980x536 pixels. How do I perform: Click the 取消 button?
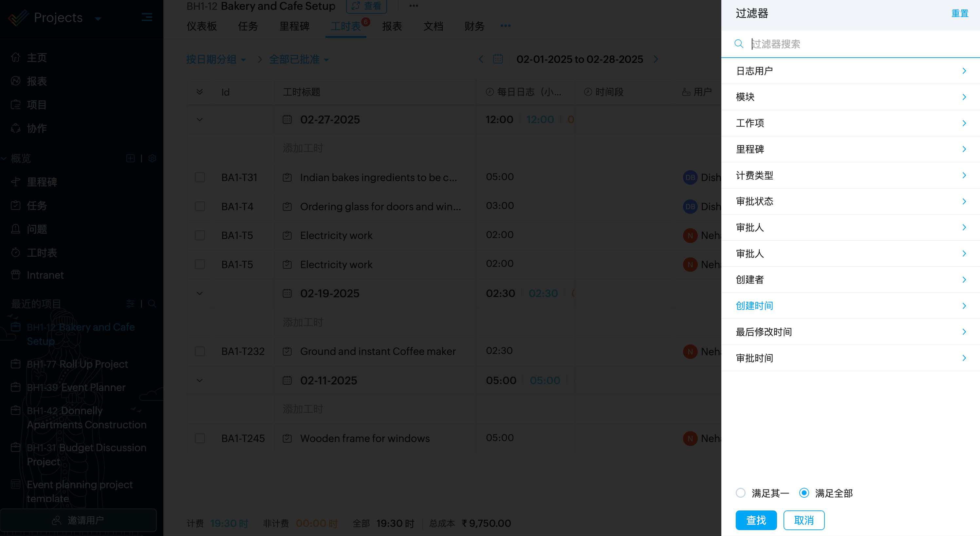pos(804,520)
